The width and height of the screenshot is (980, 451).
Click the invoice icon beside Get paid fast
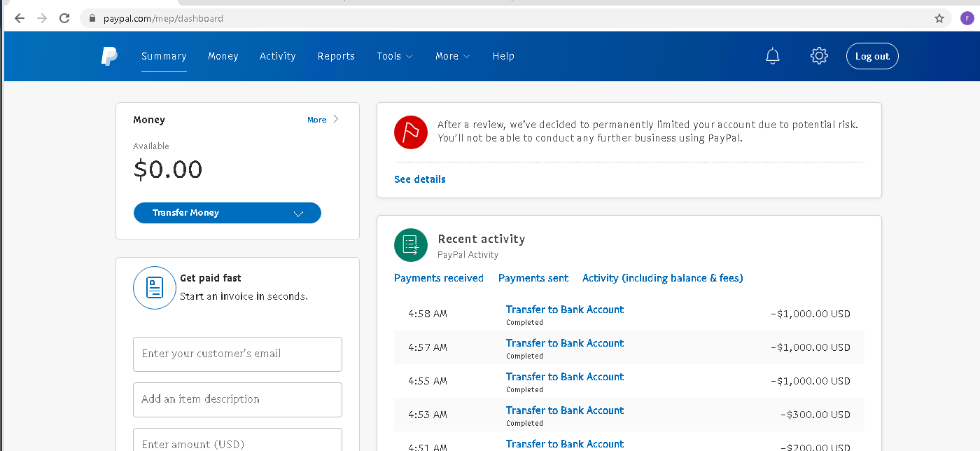[x=154, y=287]
